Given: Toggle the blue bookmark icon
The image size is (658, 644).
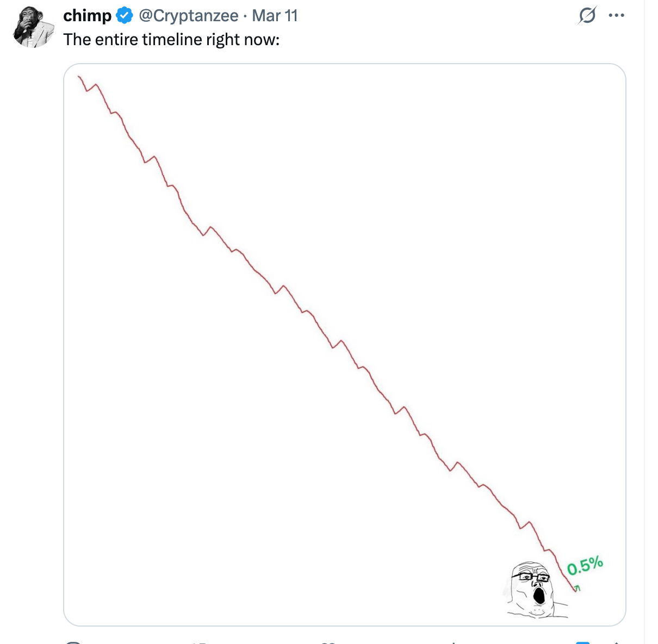Looking at the screenshot, I should tap(583, 642).
